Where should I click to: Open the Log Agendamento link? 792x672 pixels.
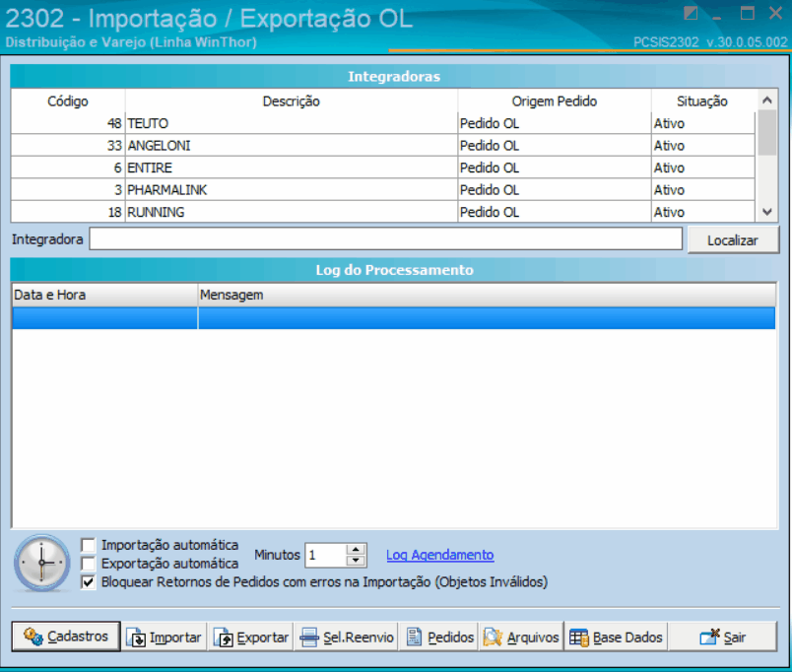[x=440, y=555]
